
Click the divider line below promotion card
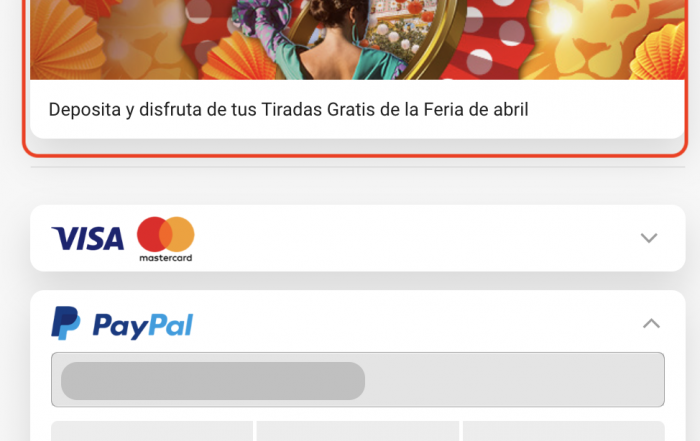coord(358,167)
